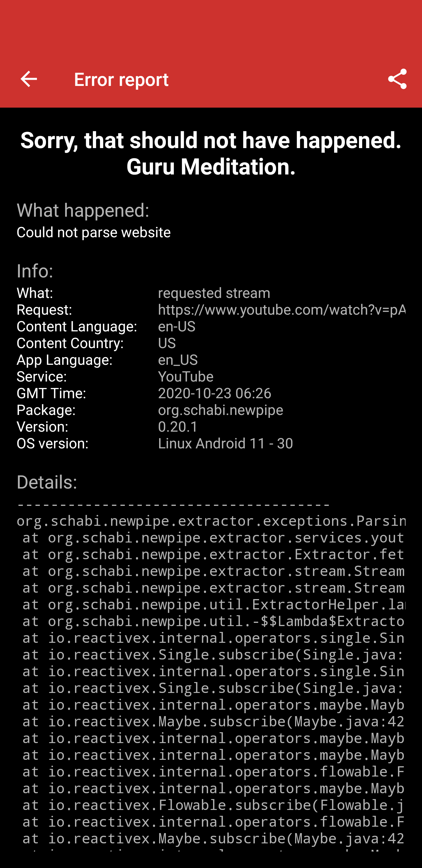Select the Version value 0.20.1
This screenshot has height=868, width=422.
[x=178, y=427]
